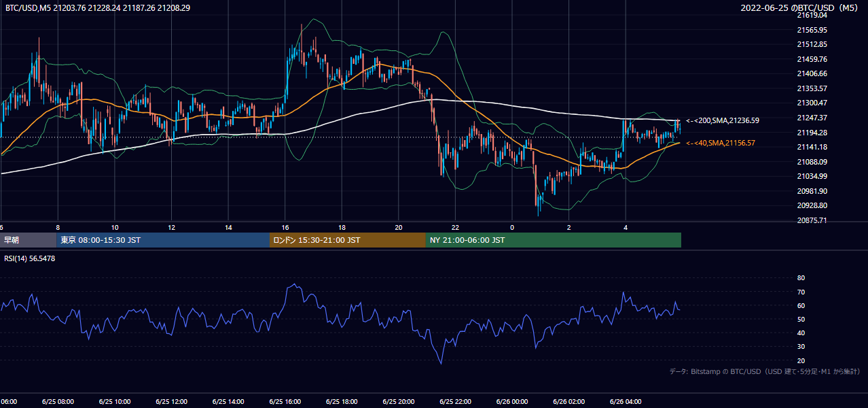Click the 80 level on RSI axis
The image size is (868, 408).
click(x=801, y=278)
